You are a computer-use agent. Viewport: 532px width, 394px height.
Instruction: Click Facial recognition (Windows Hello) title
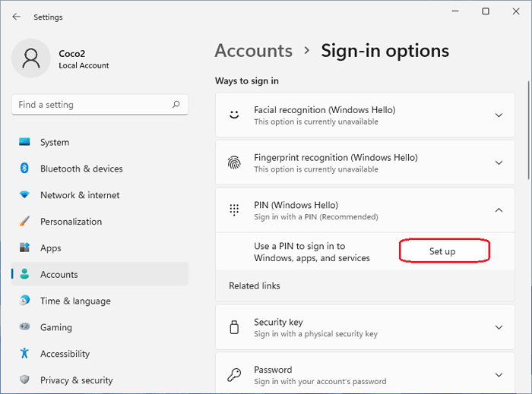[325, 110]
